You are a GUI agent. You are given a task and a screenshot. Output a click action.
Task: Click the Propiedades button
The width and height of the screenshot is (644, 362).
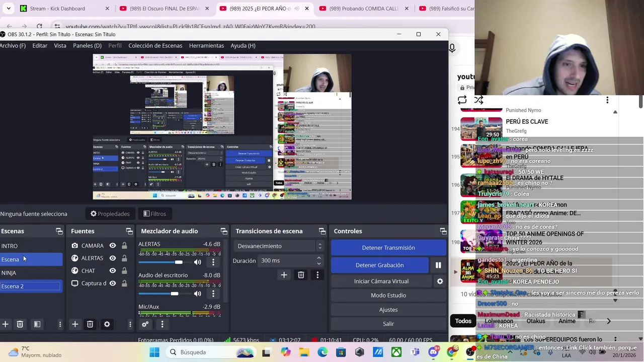coord(110,214)
